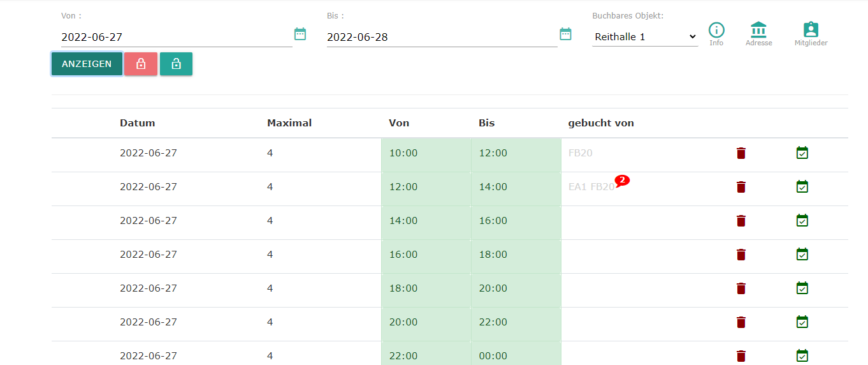Click the green unlock button
868x365 pixels.
176,64
